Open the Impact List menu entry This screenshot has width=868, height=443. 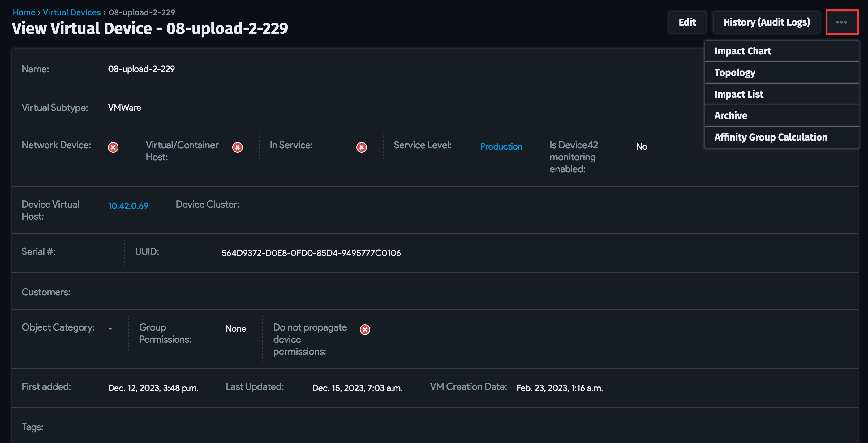point(739,94)
